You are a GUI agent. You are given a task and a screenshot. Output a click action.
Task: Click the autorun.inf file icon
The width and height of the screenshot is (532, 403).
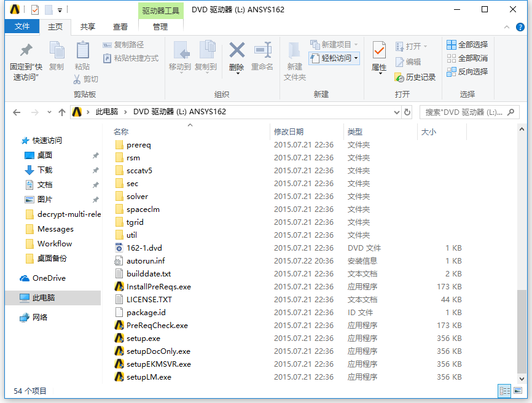119,261
